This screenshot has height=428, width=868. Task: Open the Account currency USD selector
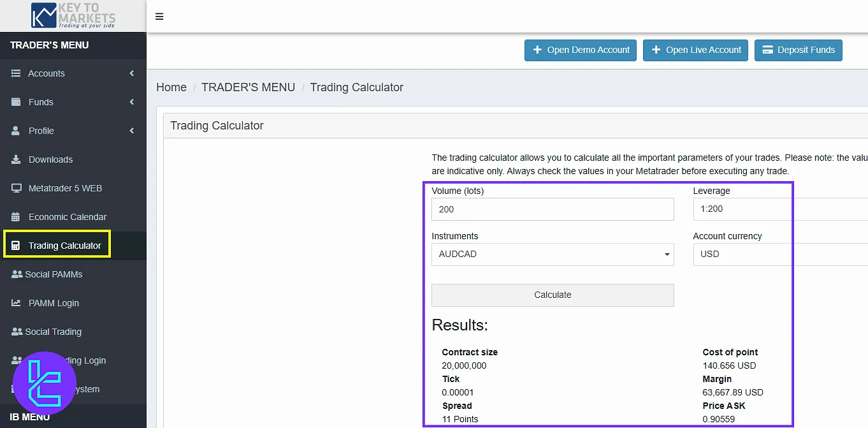pyautogui.click(x=780, y=254)
